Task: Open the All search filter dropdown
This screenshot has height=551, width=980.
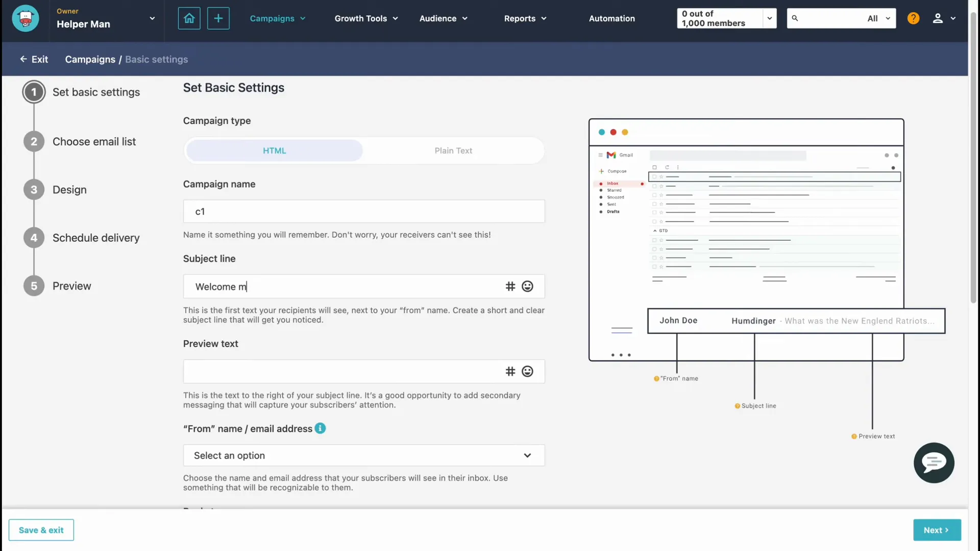Action: (878, 18)
